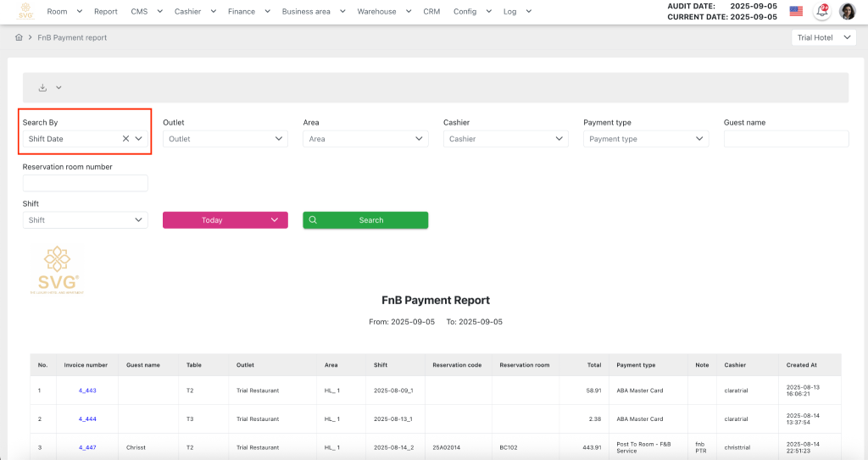Click the CRM menu item

click(x=431, y=12)
